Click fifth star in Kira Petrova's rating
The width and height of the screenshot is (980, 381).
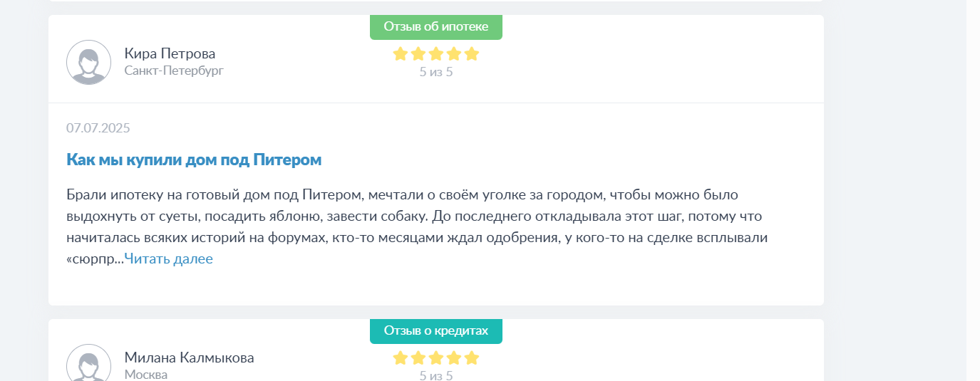tap(472, 53)
